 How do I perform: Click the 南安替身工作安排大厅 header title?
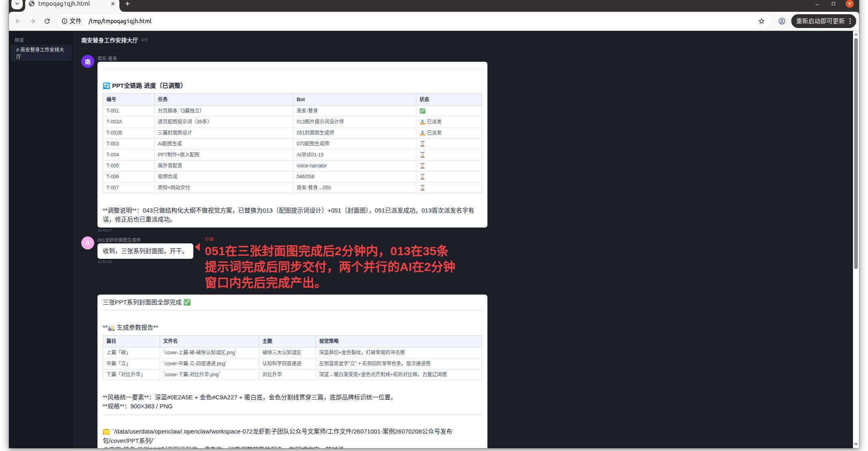(110, 40)
